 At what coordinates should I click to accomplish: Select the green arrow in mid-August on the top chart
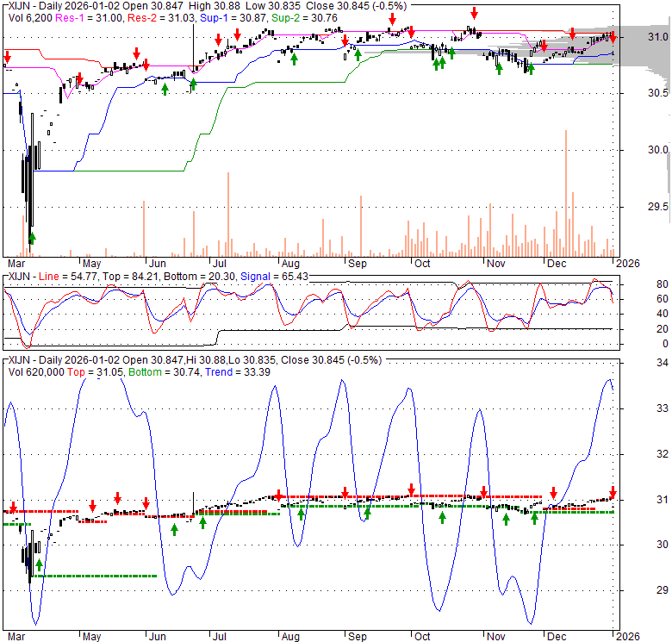point(294,59)
